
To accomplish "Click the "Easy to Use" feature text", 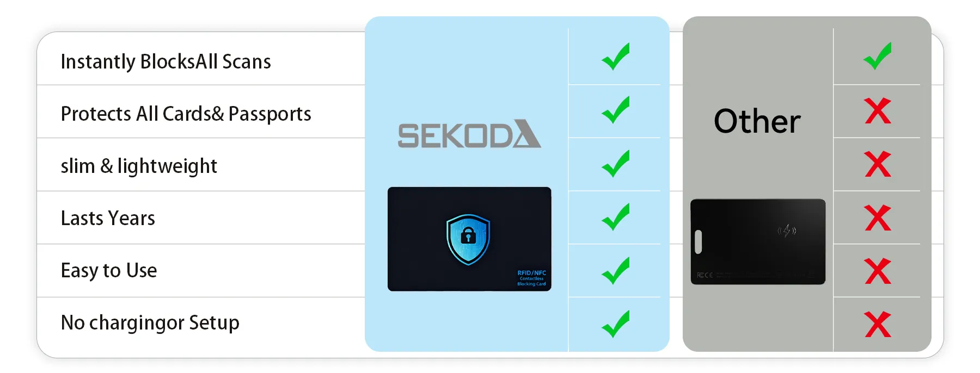I will 109,270.
